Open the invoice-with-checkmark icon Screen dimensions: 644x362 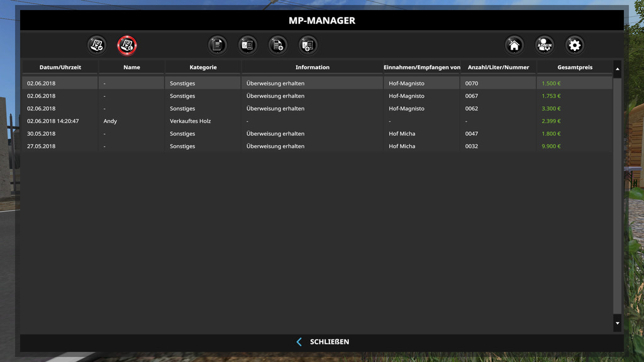97,45
